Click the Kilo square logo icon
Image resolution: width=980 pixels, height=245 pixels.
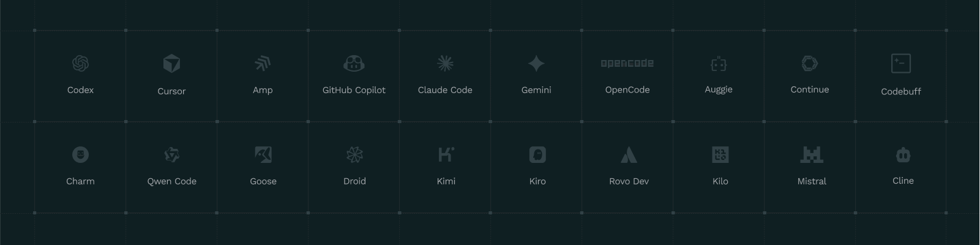[720, 154]
